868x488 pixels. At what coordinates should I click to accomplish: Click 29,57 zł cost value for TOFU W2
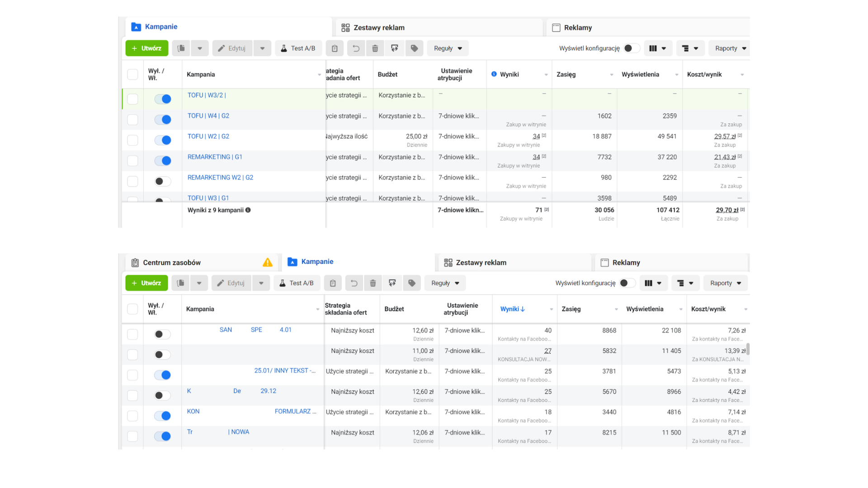[725, 136]
